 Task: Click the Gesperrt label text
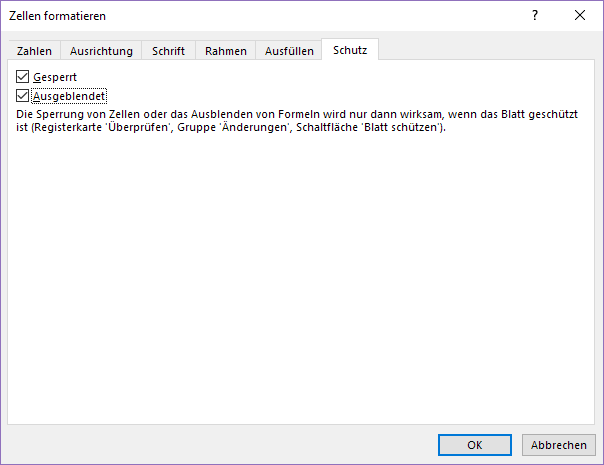(55, 77)
